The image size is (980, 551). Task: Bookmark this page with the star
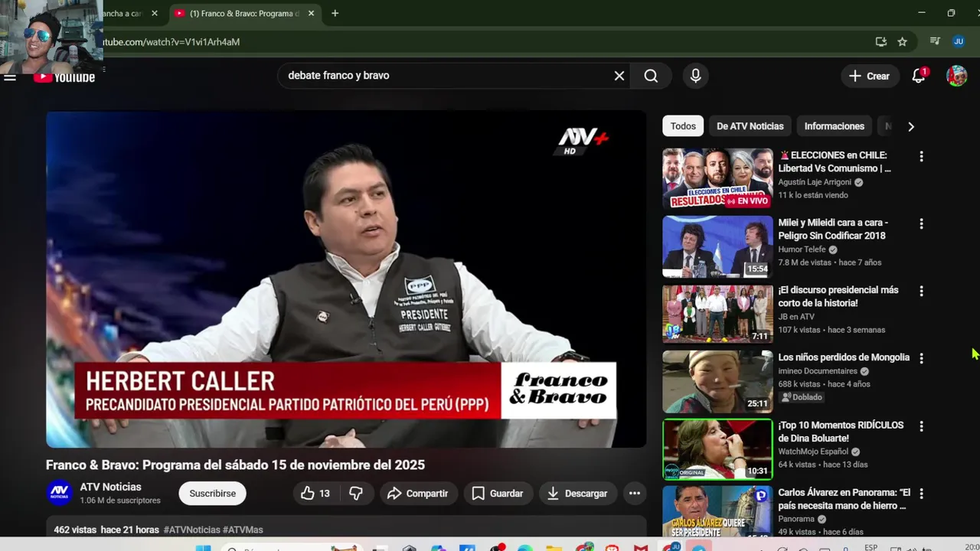903,41
